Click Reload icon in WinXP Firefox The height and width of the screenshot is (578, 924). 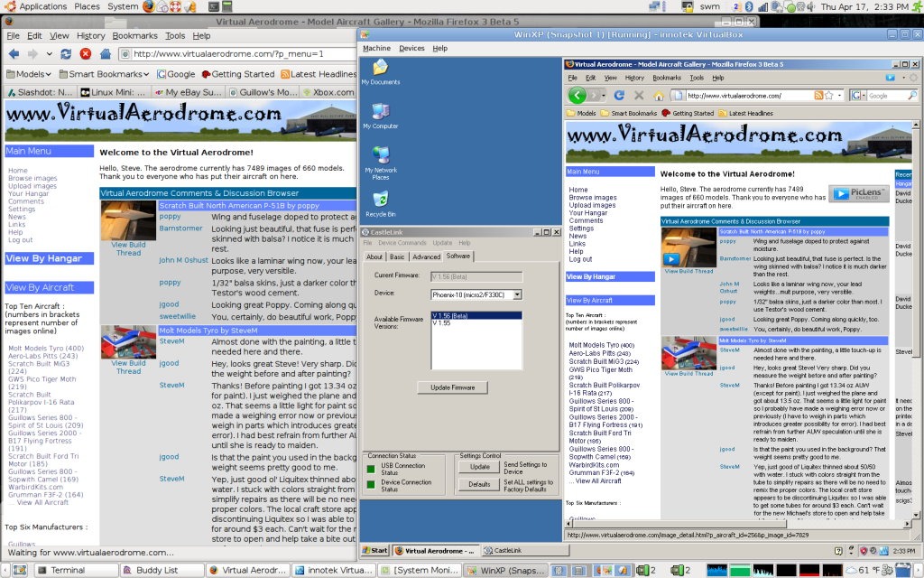click(x=619, y=95)
